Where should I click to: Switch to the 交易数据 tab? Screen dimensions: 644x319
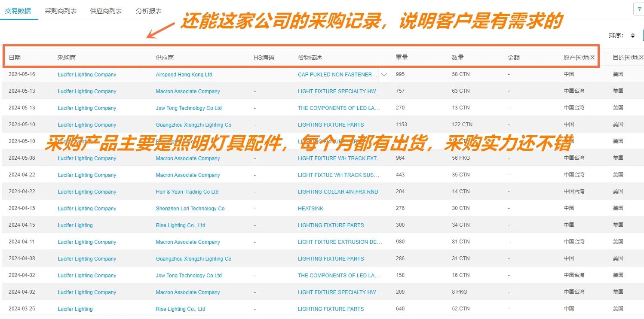coord(18,11)
